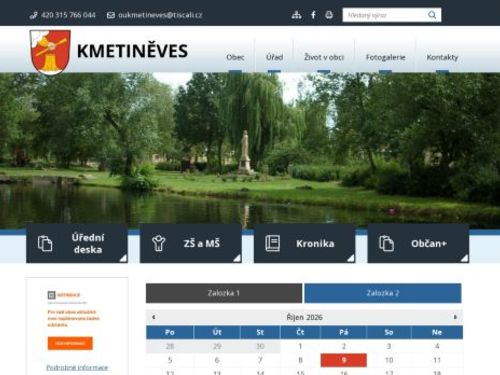Click the So weekday header
This screenshot has width=500, height=375.
[x=389, y=332]
